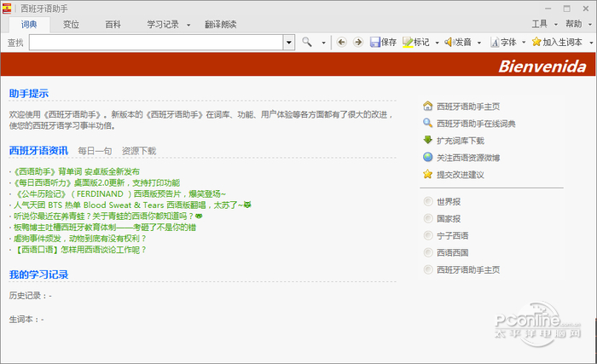597x364 pixels.
Task: Open BTS Blood Sweat & Tears news link
Action: pyautogui.click(x=132, y=205)
